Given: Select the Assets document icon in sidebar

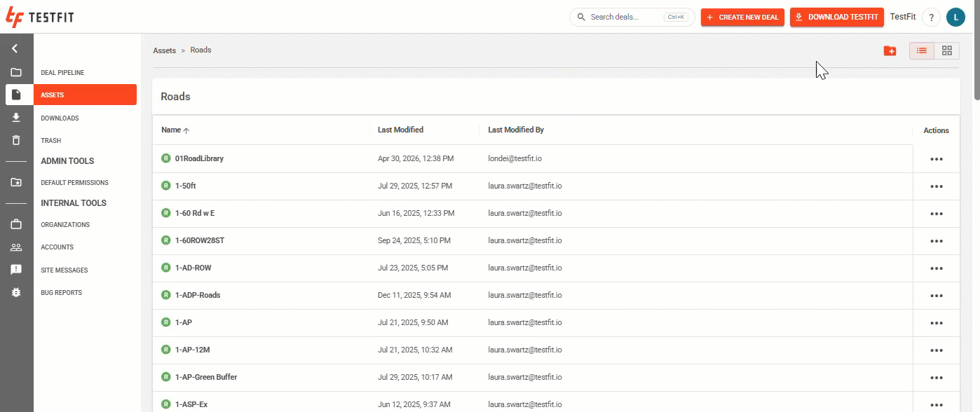Looking at the screenshot, I should click(x=16, y=95).
